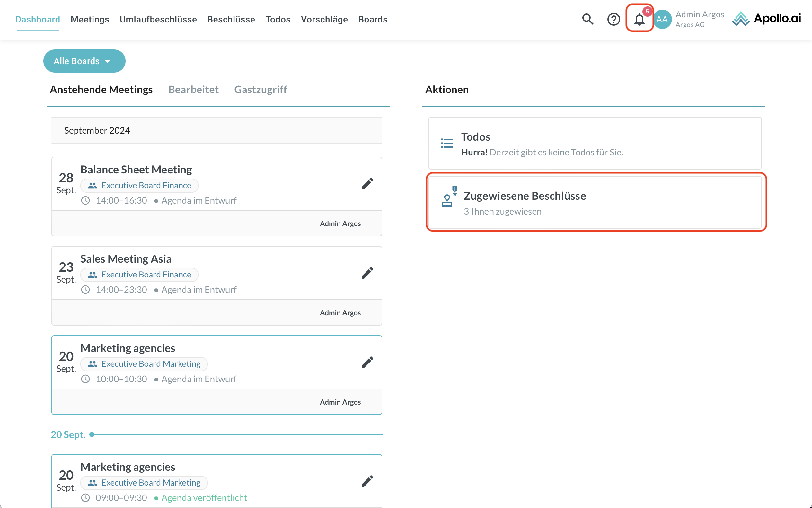
Task: Open notifications bell with badge
Action: (x=639, y=19)
